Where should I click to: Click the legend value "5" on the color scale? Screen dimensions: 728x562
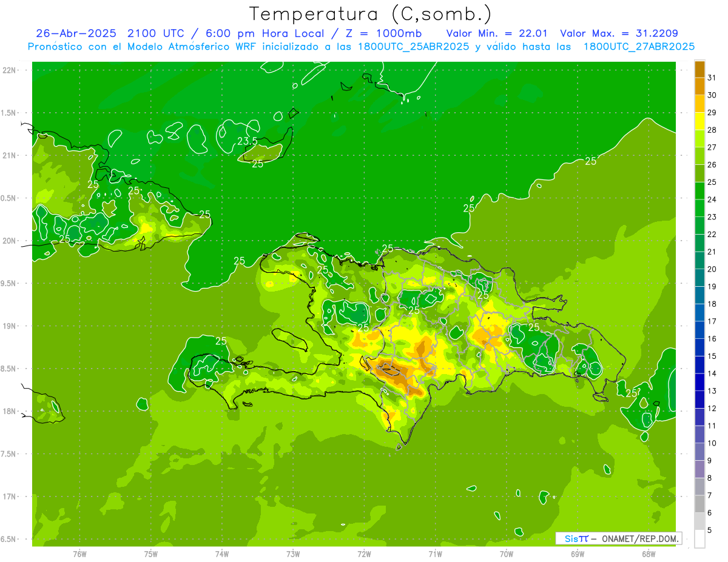tap(710, 530)
